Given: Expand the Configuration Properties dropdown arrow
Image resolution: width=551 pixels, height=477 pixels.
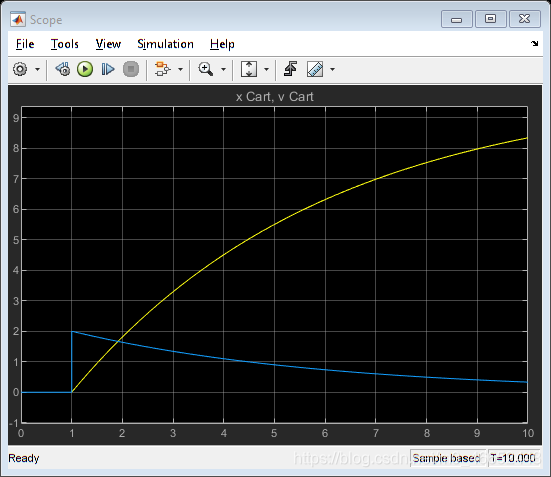Looking at the screenshot, I should [x=37, y=69].
